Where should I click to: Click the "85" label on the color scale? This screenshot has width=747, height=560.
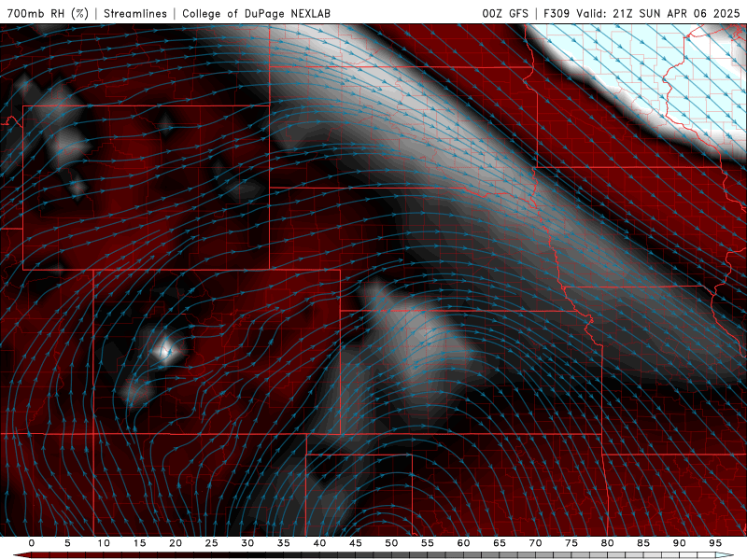[x=643, y=543]
